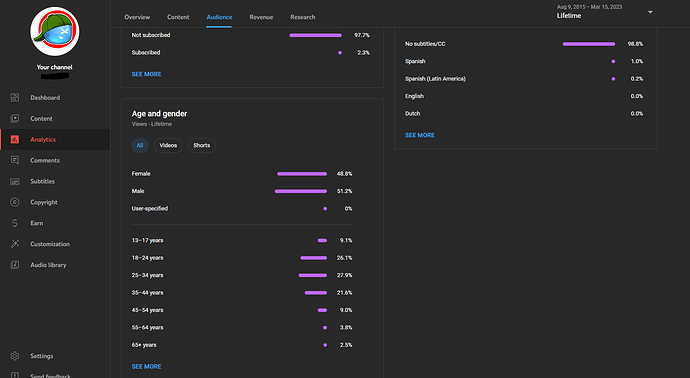This screenshot has width=690, height=378.
Task: Open Subtitles in the sidebar
Action: coord(43,181)
